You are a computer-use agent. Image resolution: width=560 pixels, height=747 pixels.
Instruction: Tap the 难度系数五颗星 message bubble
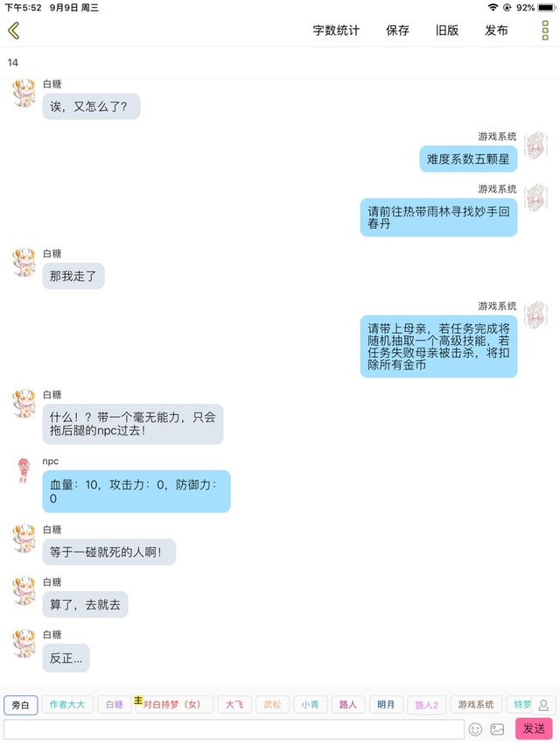pos(468,159)
